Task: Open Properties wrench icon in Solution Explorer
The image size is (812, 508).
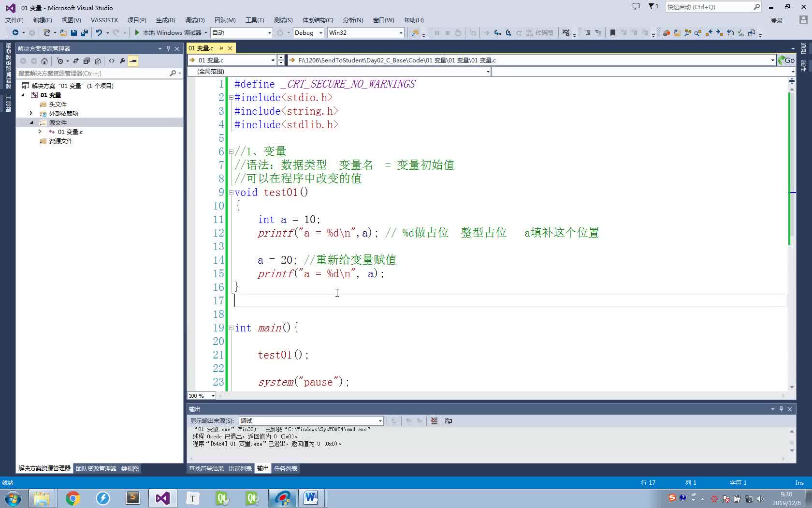Action: tap(122, 60)
